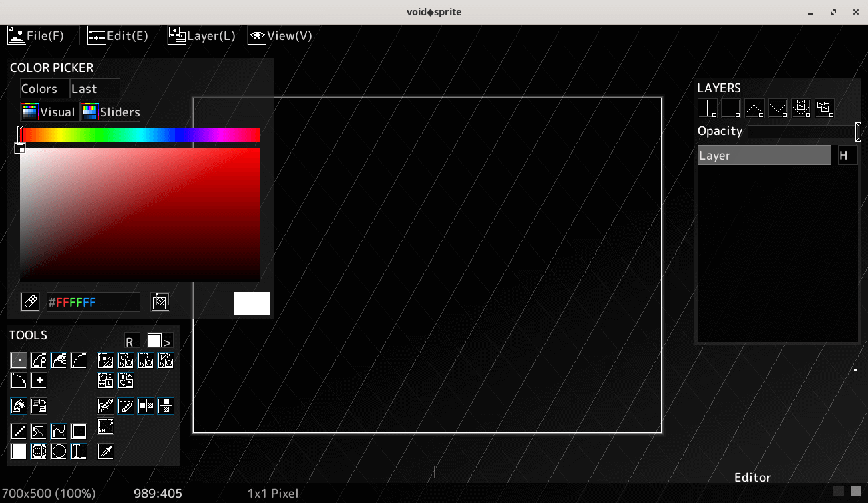Toggle visibility of Layer with the H button
Viewport: 868px width, 503px height.
coord(847,154)
